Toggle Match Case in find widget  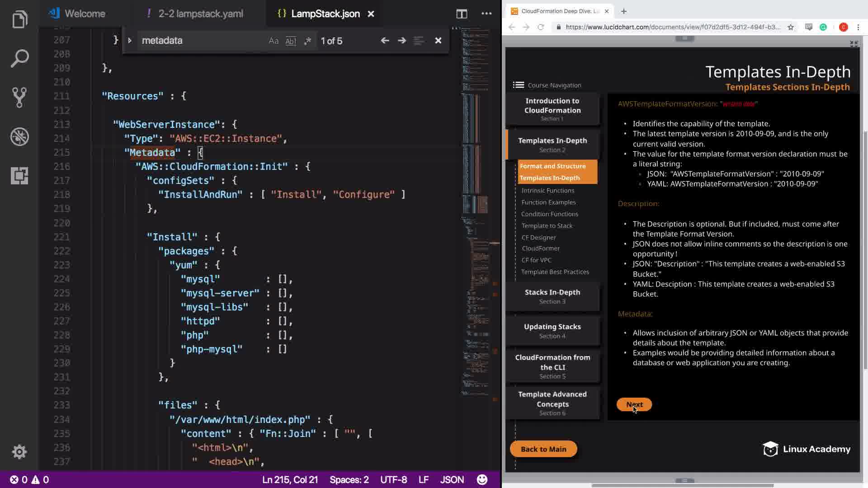(274, 41)
